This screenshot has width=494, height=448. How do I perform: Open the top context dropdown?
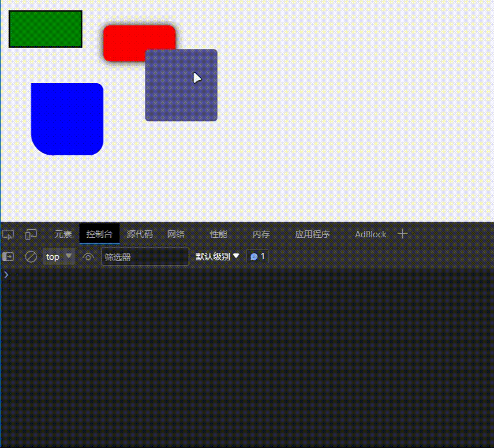click(x=59, y=257)
